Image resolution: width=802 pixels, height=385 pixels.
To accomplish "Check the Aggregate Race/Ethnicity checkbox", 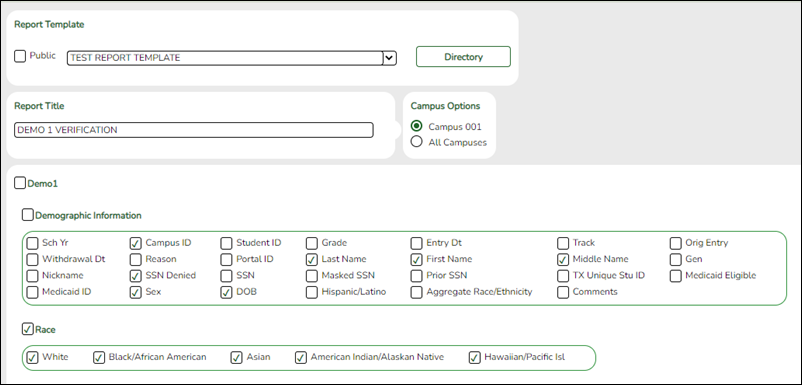I will [417, 292].
